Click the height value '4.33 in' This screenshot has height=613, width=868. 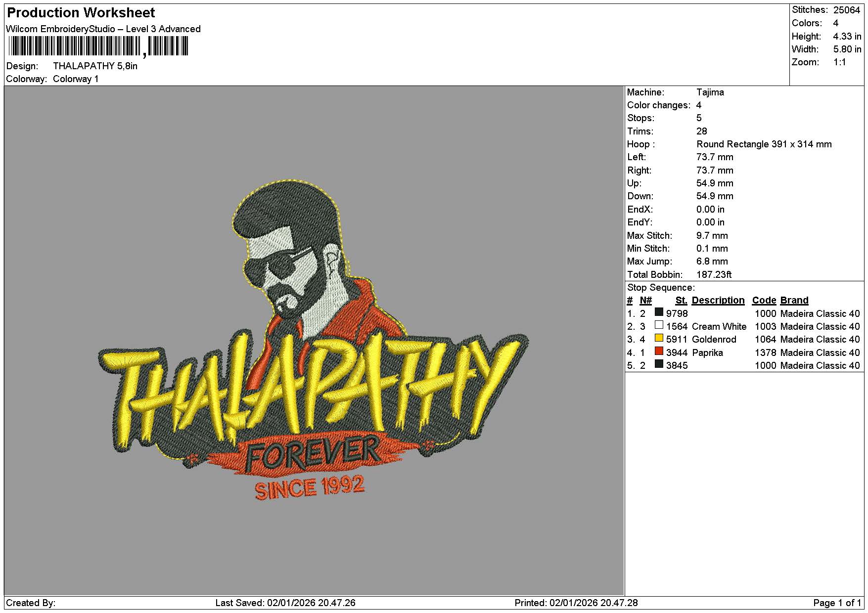click(x=847, y=37)
